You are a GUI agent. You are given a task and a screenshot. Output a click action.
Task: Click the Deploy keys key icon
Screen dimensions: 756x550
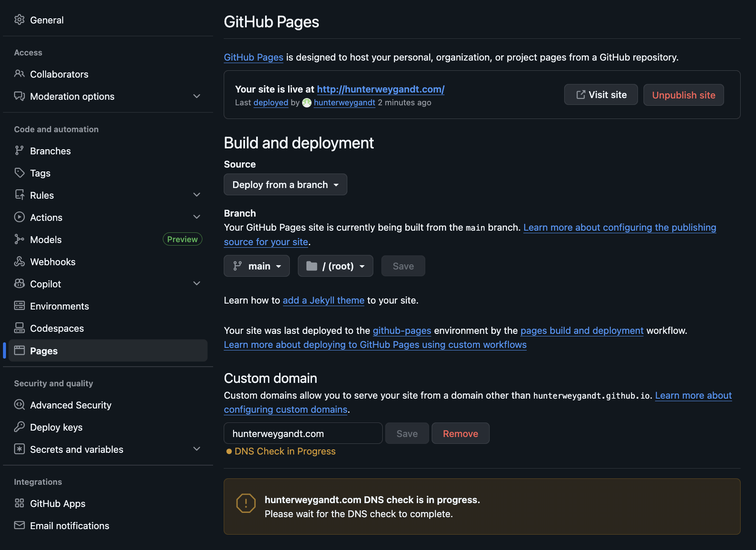pos(19,427)
